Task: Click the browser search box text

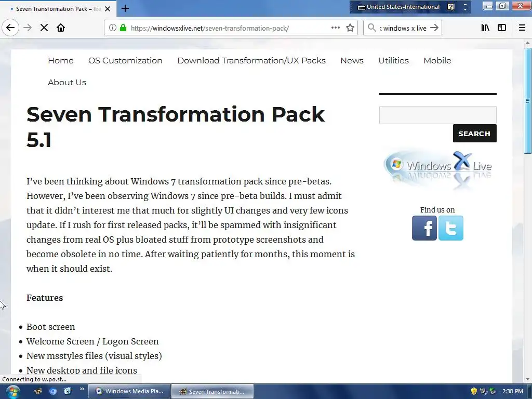Action: pyautogui.click(x=403, y=28)
